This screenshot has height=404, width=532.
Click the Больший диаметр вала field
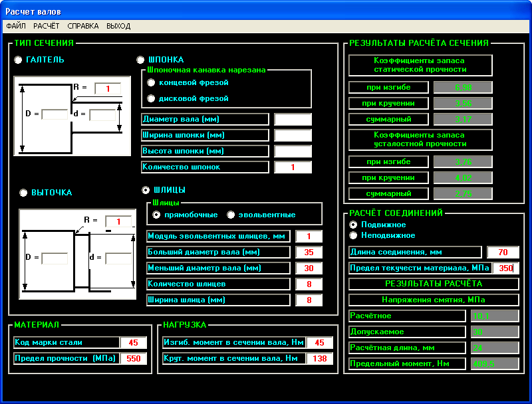[x=309, y=252]
